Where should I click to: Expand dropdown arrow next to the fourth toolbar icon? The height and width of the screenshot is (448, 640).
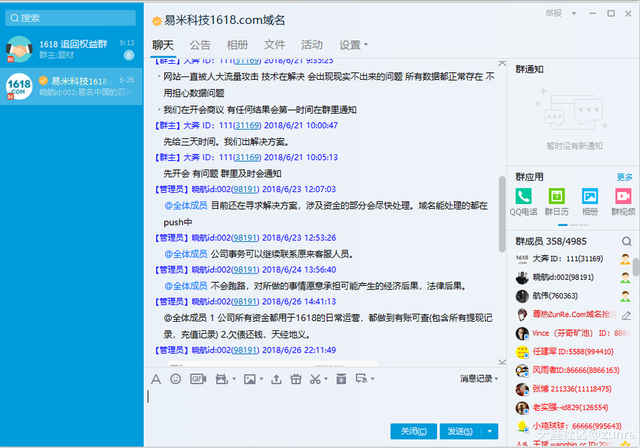coord(234,379)
